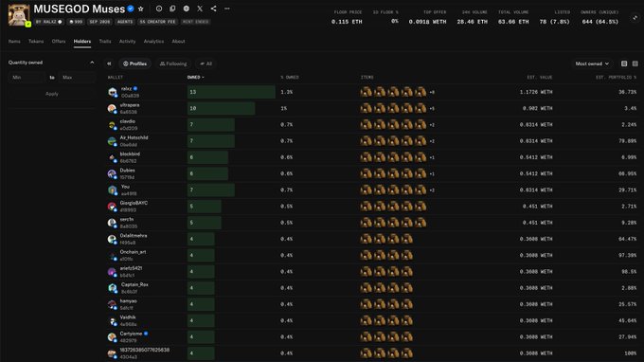Click the 1.1726 WETH value in ralxz's row

click(x=536, y=93)
